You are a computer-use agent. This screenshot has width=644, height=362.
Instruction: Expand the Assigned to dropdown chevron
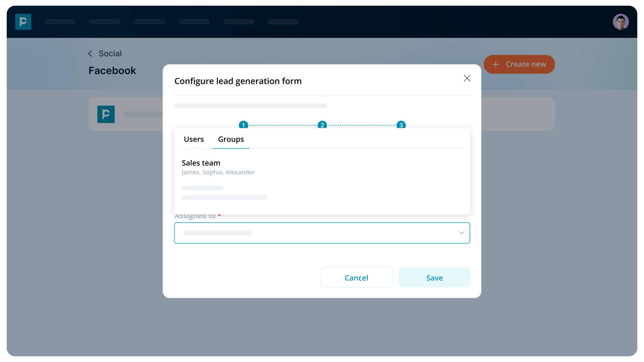coord(461,233)
